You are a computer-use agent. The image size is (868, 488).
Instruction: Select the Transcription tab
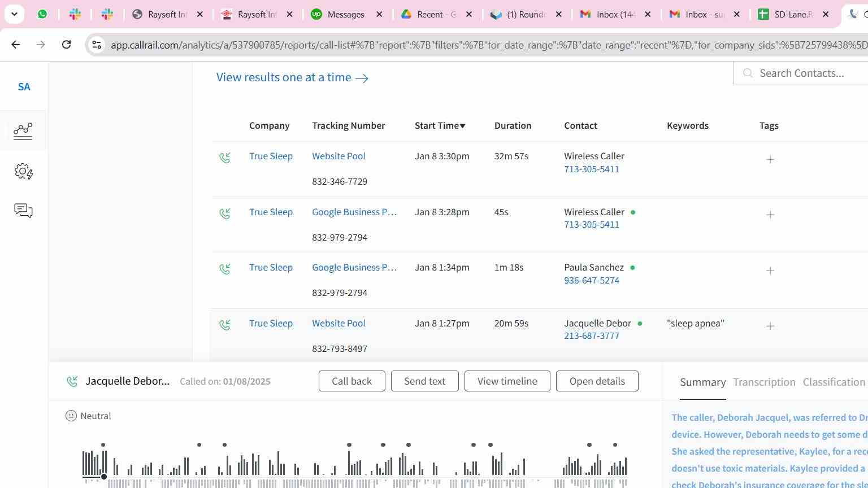(764, 382)
